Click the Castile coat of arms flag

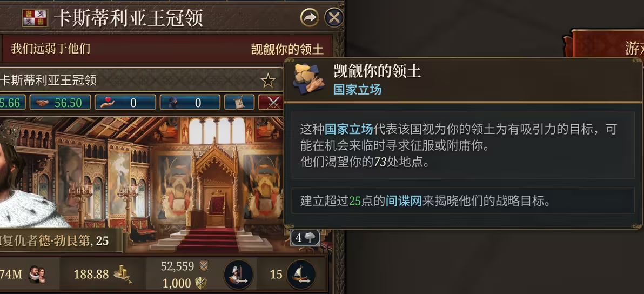[x=35, y=18]
